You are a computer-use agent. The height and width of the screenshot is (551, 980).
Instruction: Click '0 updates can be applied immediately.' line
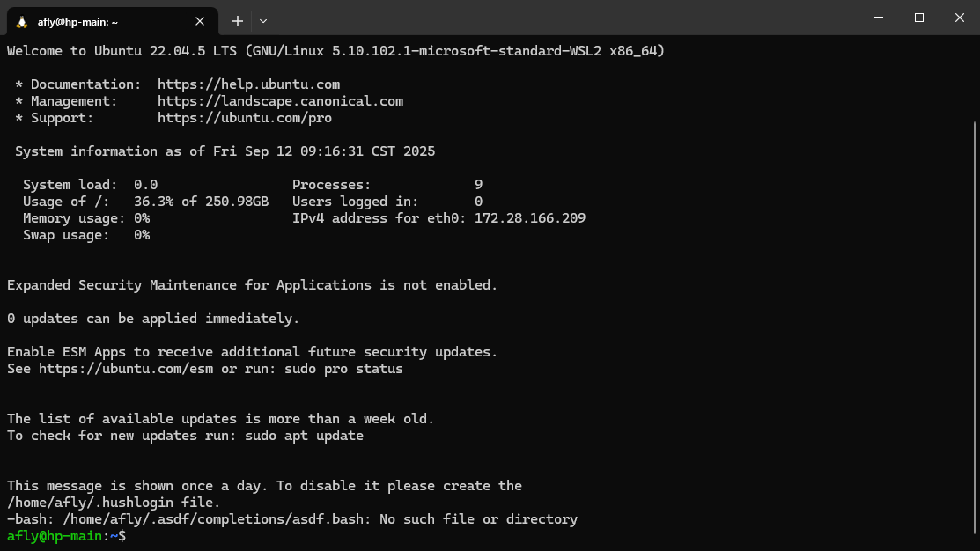point(153,319)
